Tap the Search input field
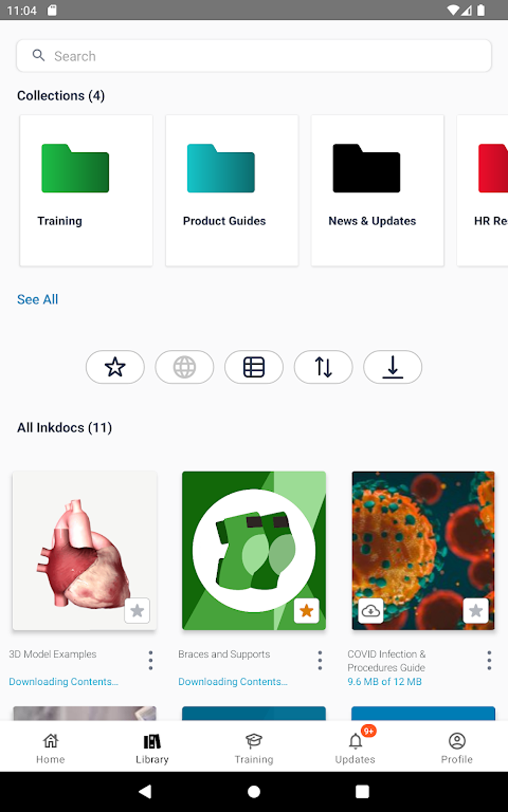Viewport: 508px width, 812px height. pyautogui.click(x=254, y=56)
